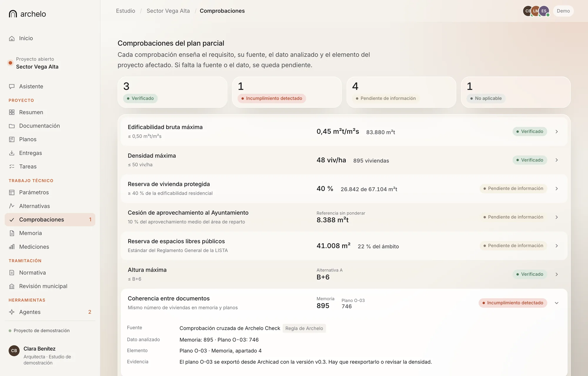Click the Comprobaciones badge count 1

(x=90, y=220)
